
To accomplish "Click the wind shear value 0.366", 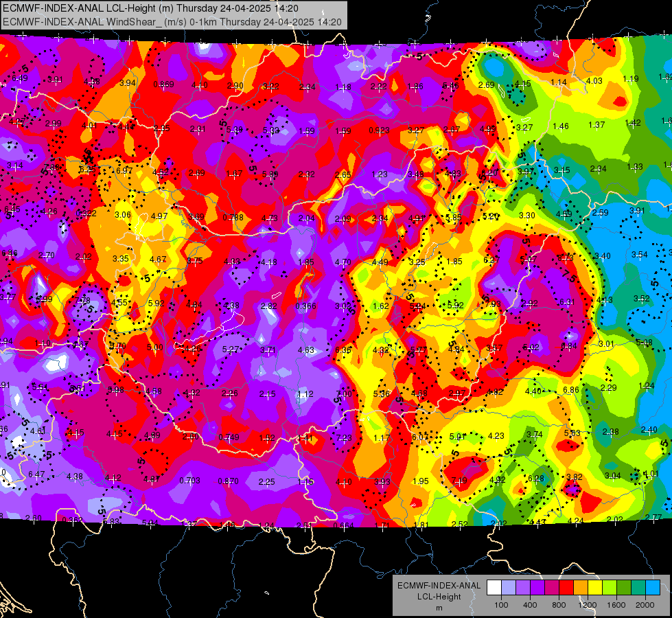I will 306,306.
